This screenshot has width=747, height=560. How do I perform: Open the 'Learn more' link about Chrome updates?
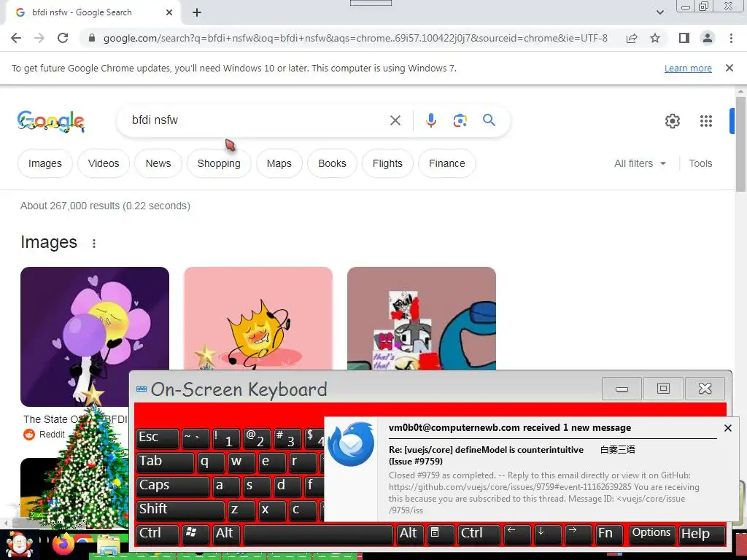click(688, 69)
